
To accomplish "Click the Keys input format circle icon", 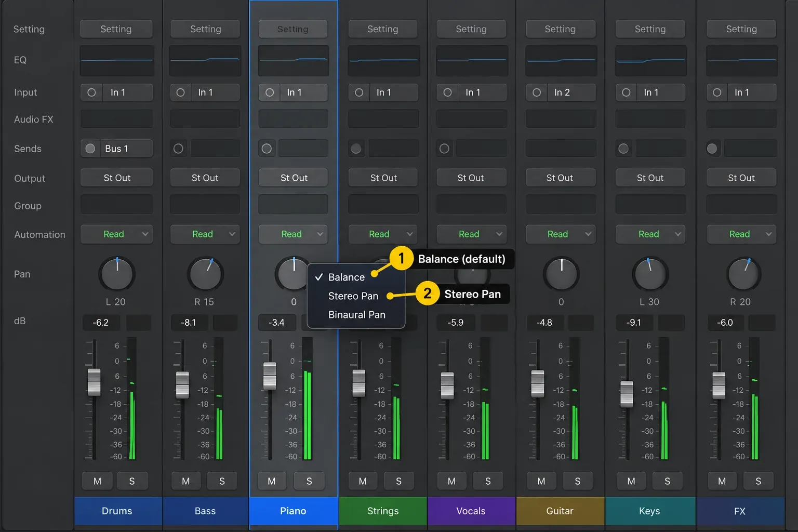I will [x=626, y=92].
